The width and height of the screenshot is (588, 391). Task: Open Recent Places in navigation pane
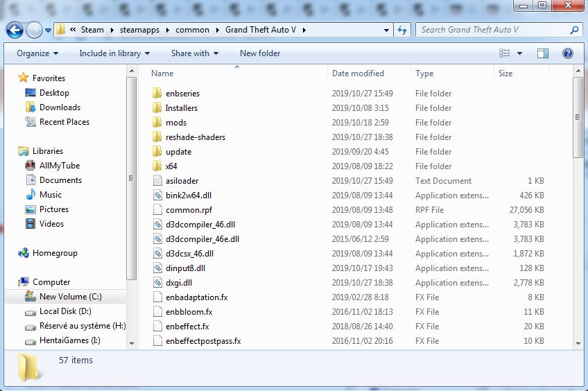(64, 122)
